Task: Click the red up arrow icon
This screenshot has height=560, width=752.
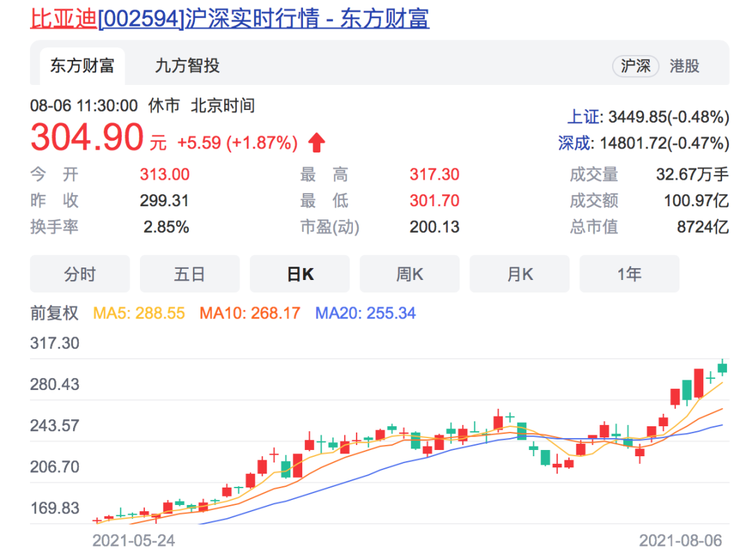Action: [317, 143]
